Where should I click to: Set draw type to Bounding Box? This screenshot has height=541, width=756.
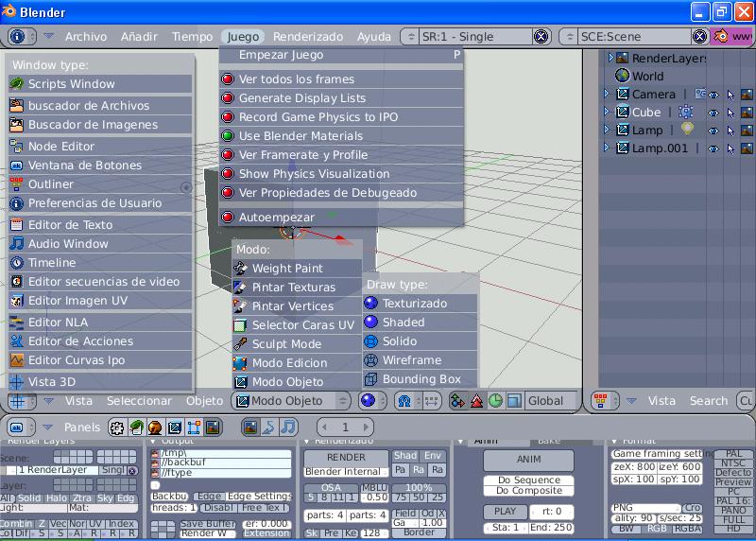(x=420, y=379)
